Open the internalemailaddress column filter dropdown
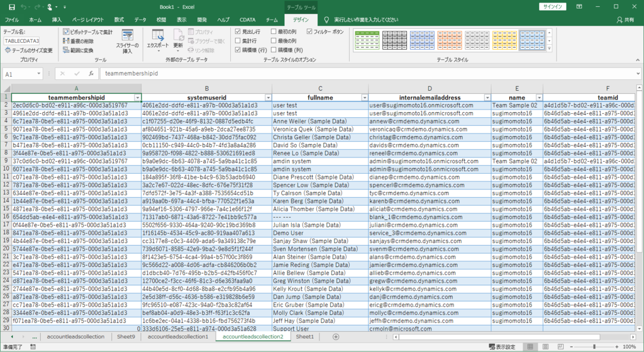This screenshot has height=352, width=644. [x=487, y=98]
